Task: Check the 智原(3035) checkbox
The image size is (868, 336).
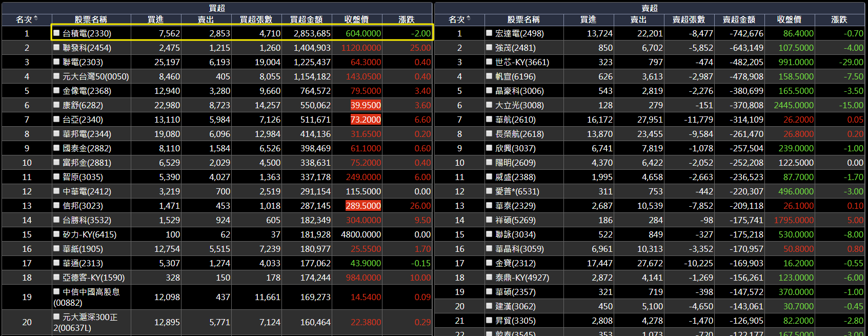Action: pos(56,176)
